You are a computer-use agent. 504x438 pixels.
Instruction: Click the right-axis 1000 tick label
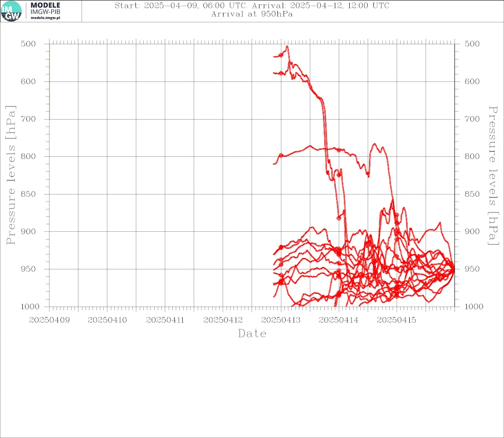click(474, 307)
